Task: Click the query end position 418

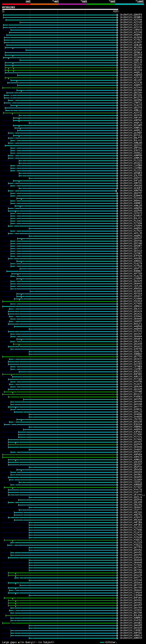Action: [x=115, y=11]
